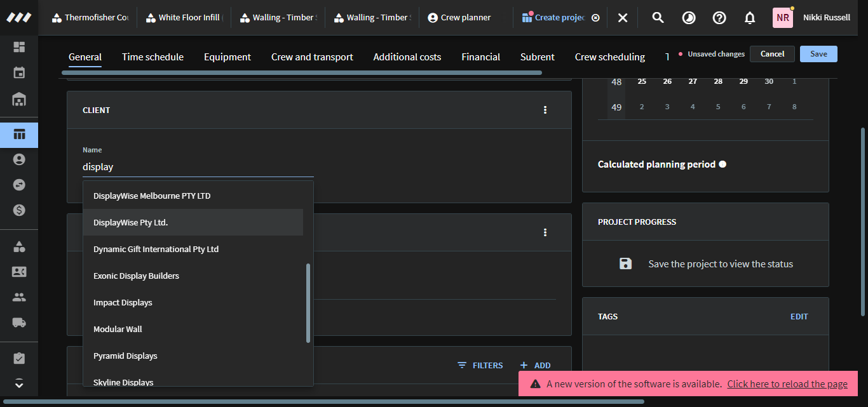The width and height of the screenshot is (868, 407).
Task: Close all tabs with X icon
Action: click(623, 18)
